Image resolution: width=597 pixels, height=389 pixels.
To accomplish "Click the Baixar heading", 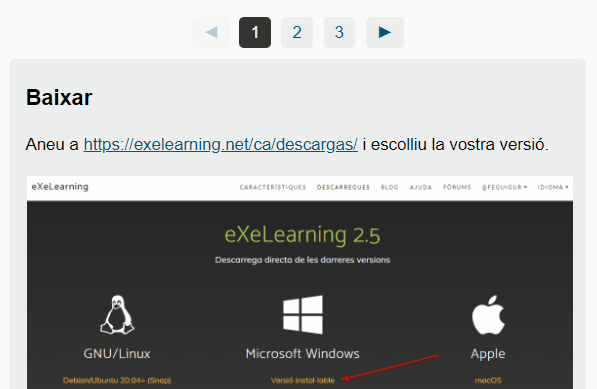I will click(x=59, y=97).
